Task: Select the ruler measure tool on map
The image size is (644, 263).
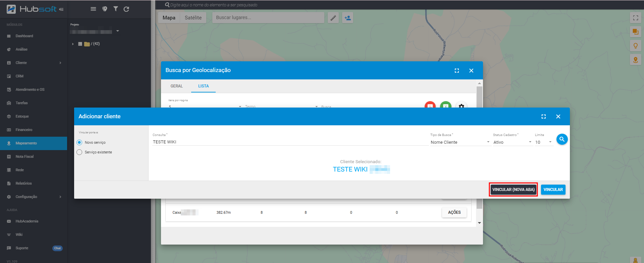Action: [x=333, y=18]
